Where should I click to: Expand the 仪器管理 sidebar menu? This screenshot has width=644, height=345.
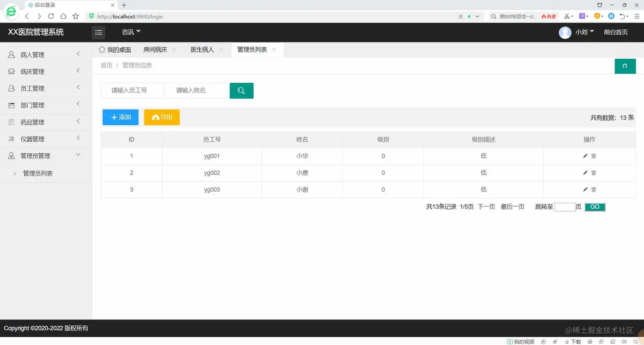click(x=46, y=139)
